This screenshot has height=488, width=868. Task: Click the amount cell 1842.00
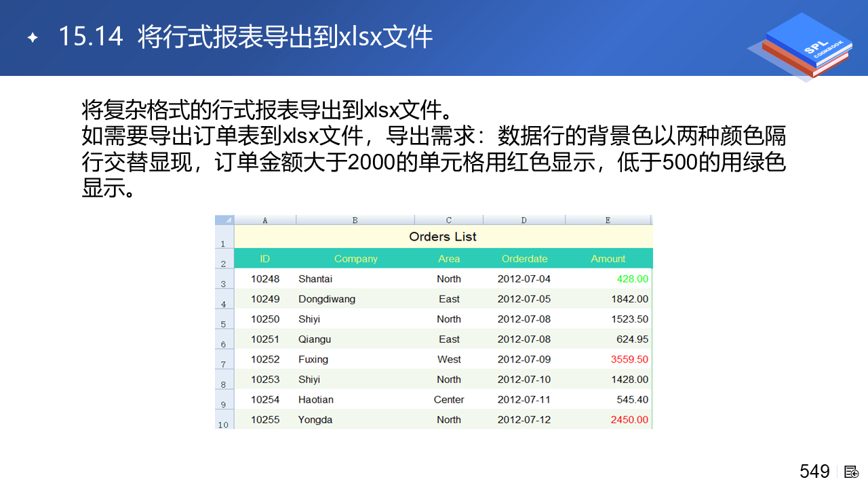coord(608,299)
